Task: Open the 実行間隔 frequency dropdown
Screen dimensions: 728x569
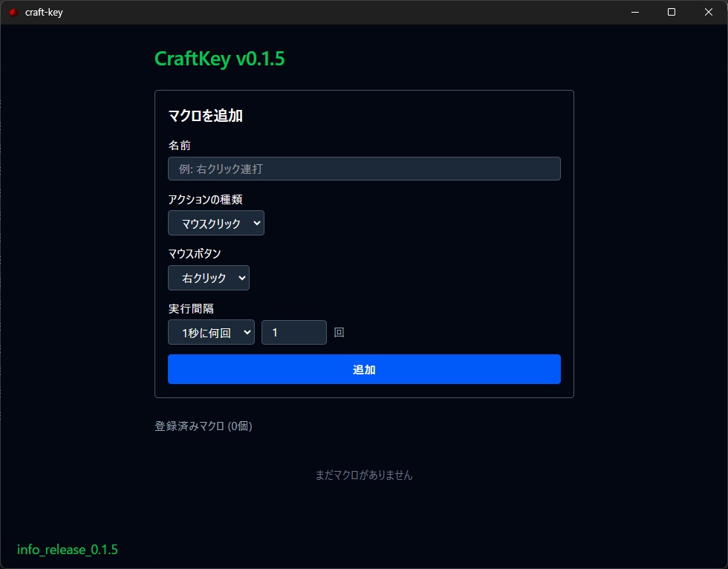Action: [x=211, y=332]
